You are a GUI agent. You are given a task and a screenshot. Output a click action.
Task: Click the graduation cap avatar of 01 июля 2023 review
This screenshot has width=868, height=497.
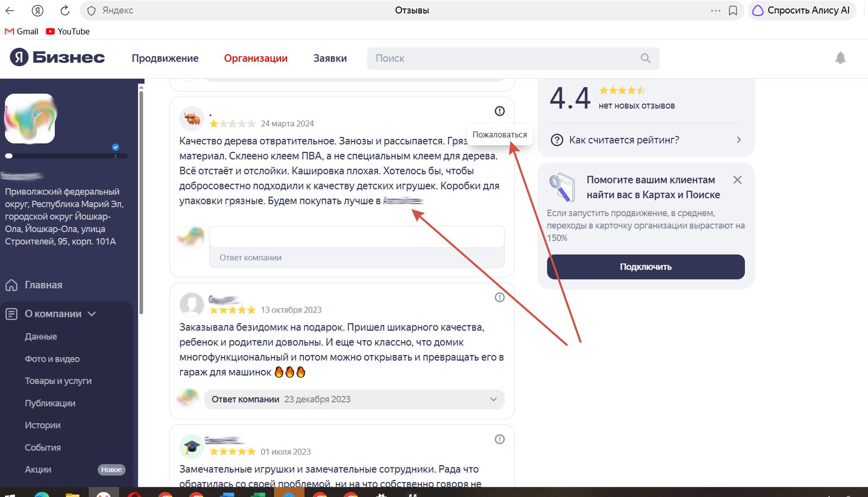(x=192, y=447)
